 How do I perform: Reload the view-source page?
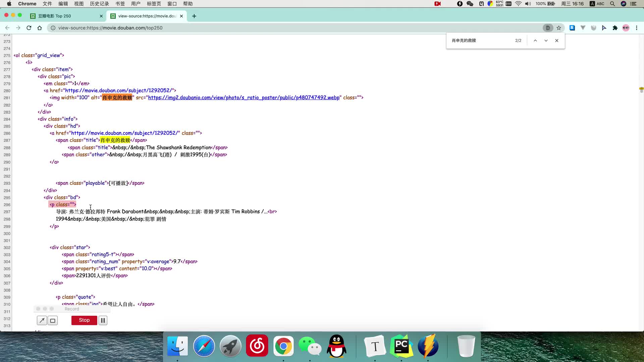(29, 28)
